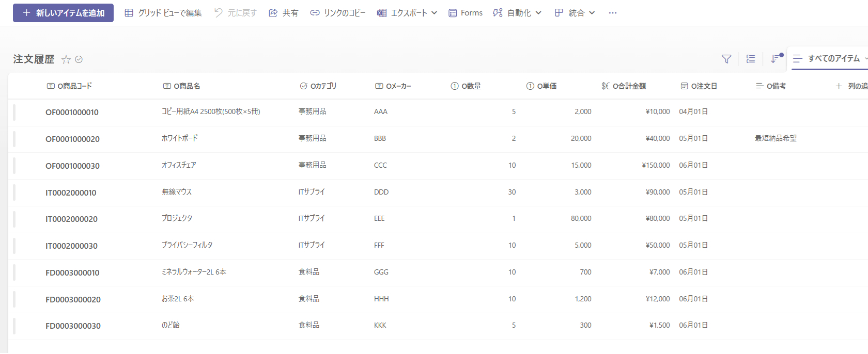Image resolution: width=868 pixels, height=354 pixels.
Task: Click the O注文日 column header
Action: [699, 86]
